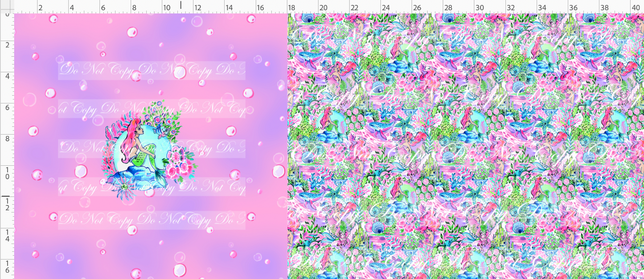Viewport: 644px width, 279px height.
Task: Click the "18" mark on horizontal ruler
Action: tap(291, 8)
